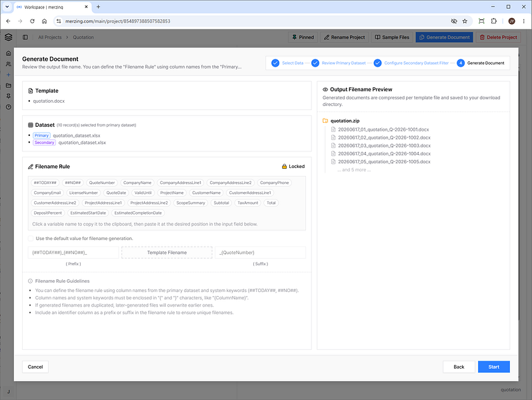Open the browser extensions icon
The image size is (532, 400).
click(x=493, y=21)
